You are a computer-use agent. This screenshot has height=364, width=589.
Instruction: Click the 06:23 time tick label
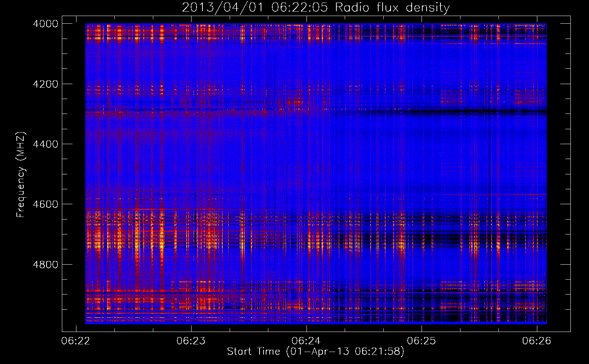(x=191, y=341)
